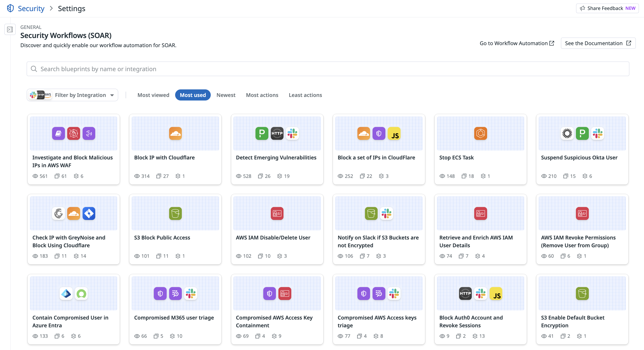Screen dimensions: 644x350
Task: Open Compromised AWS Access keys triage title
Action: point(377,321)
